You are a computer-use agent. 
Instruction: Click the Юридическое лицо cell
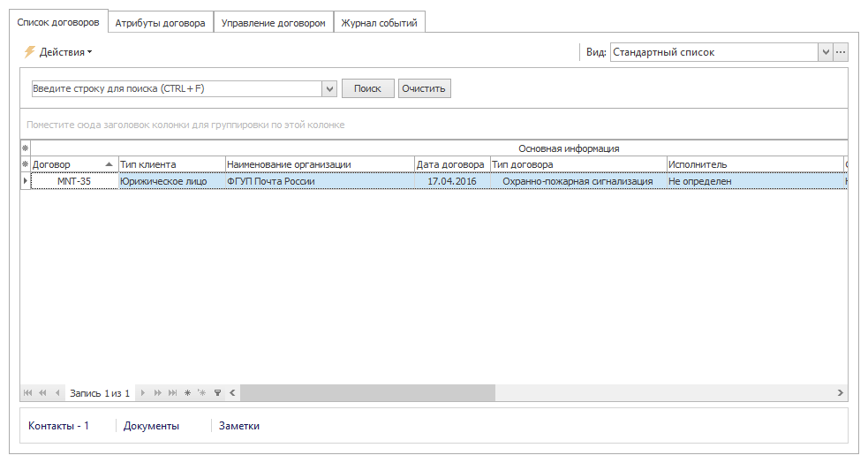(171, 181)
